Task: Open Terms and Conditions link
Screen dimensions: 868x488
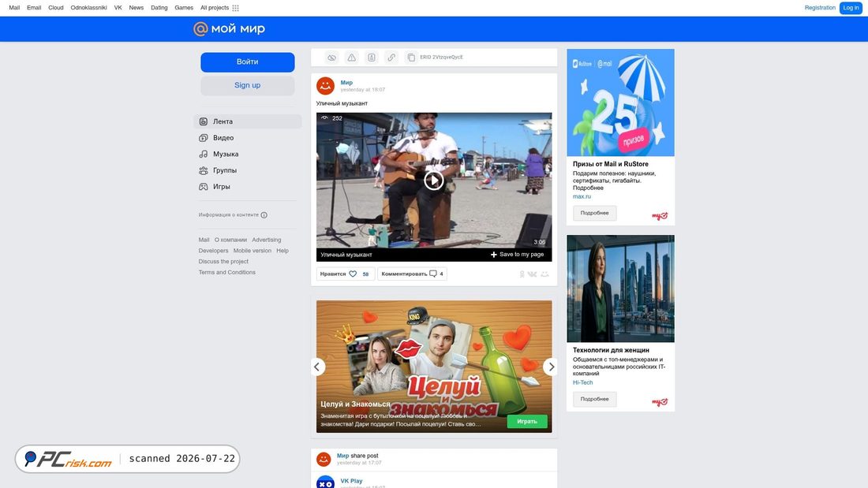Action: (x=227, y=272)
